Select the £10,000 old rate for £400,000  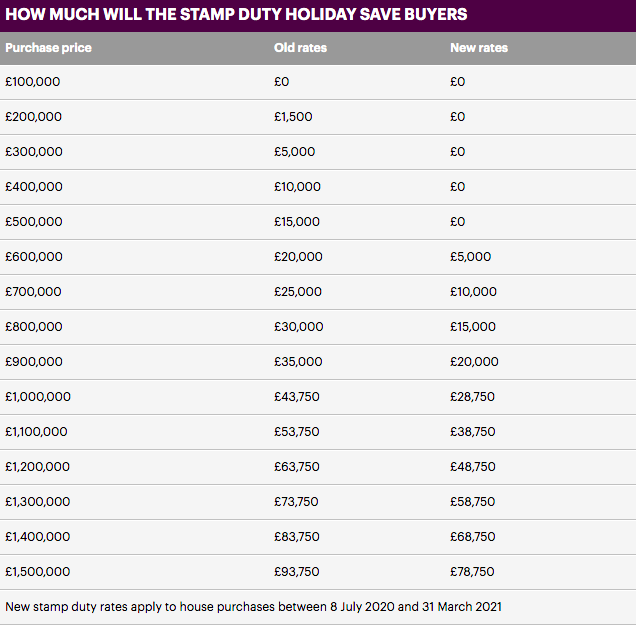click(297, 187)
